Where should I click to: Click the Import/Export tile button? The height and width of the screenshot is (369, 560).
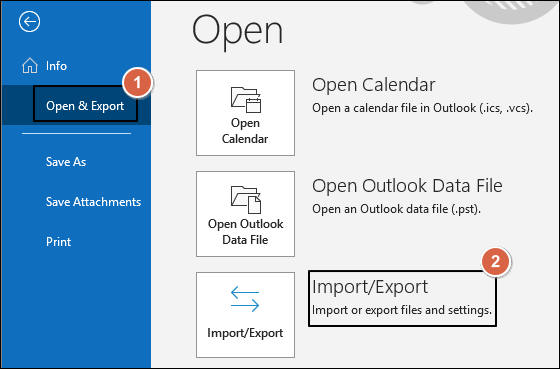245,315
